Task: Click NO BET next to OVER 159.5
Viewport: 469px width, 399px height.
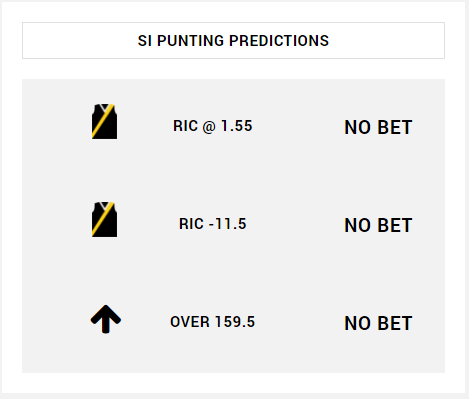Action: point(378,323)
